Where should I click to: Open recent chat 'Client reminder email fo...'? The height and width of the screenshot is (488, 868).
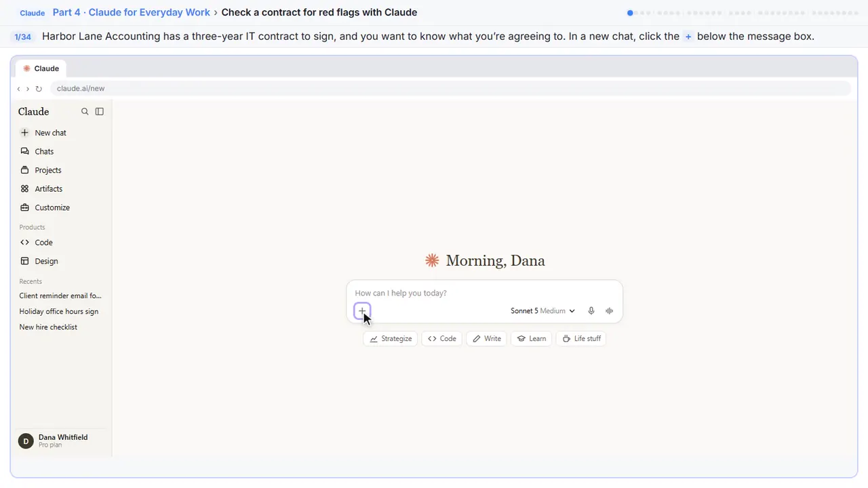pyautogui.click(x=60, y=296)
